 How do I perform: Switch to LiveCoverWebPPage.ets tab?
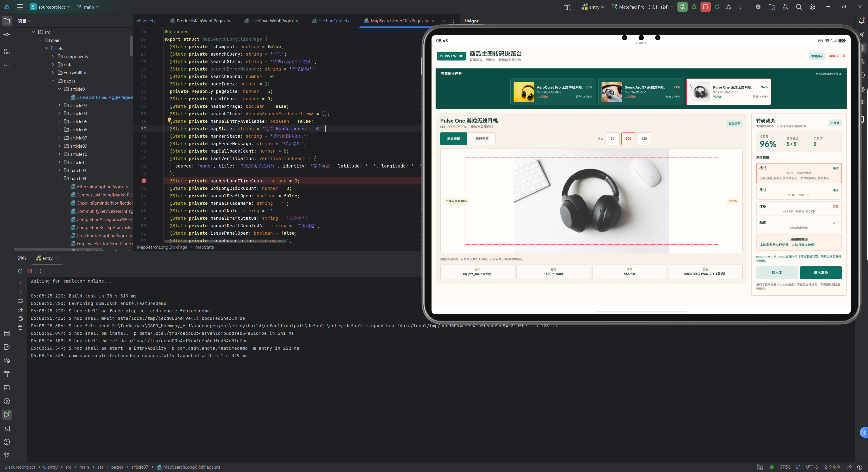271,21
